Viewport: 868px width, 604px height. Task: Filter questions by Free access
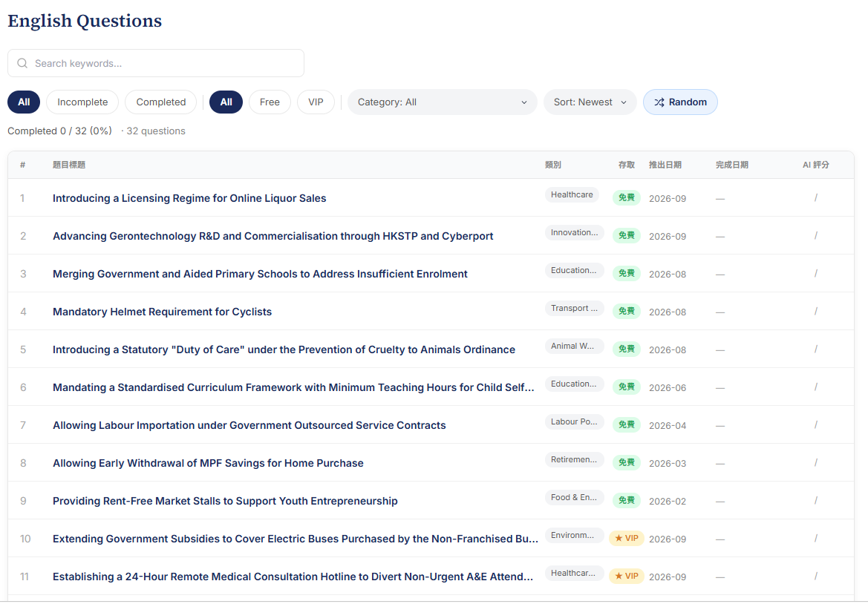pyautogui.click(x=270, y=102)
